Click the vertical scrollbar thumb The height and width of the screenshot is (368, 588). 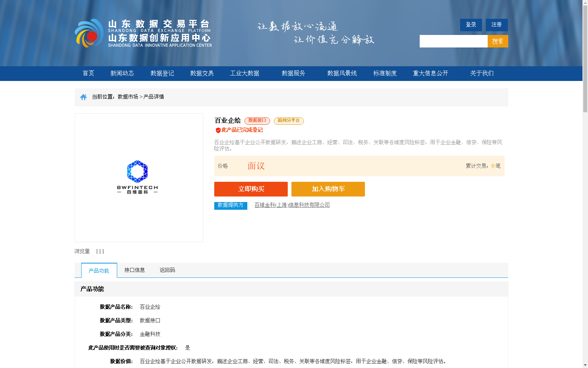coord(585,59)
